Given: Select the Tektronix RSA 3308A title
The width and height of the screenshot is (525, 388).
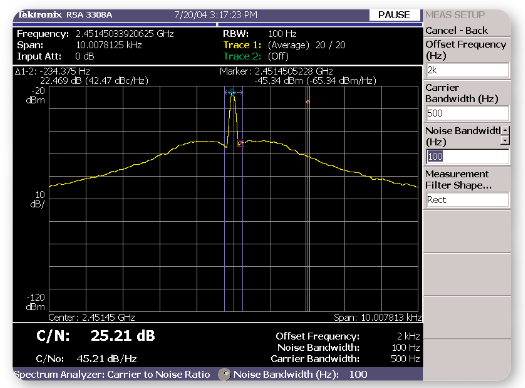Looking at the screenshot, I should (65, 15).
